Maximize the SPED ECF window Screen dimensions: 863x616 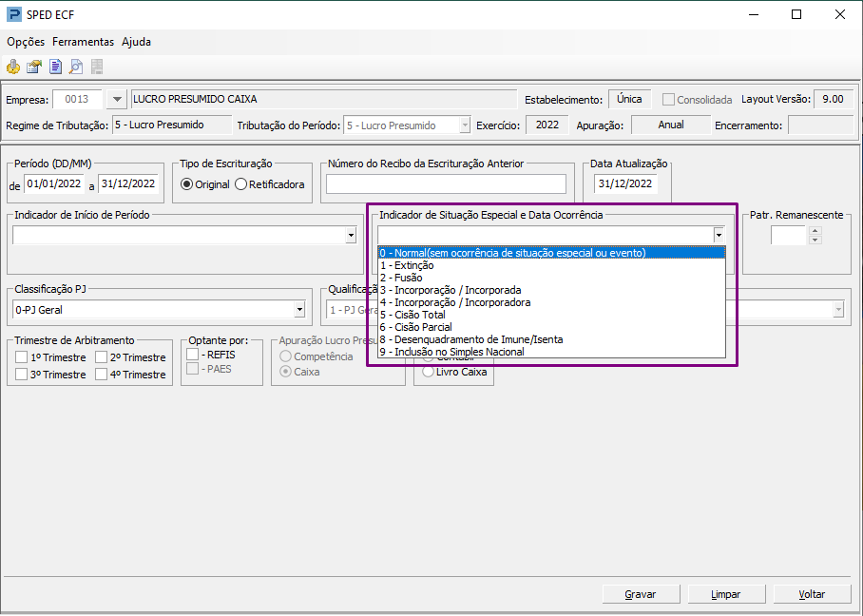[796, 14]
